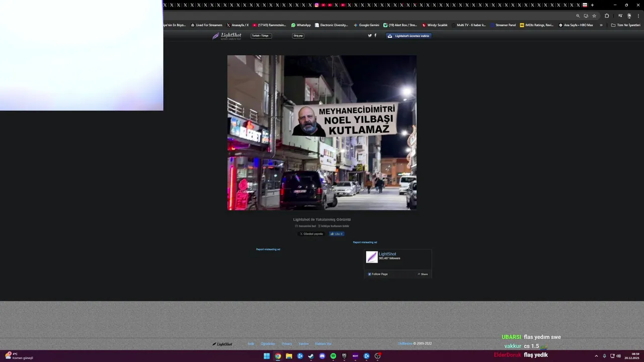Open the İndir link in the footer
644x362 pixels.
(x=251, y=344)
